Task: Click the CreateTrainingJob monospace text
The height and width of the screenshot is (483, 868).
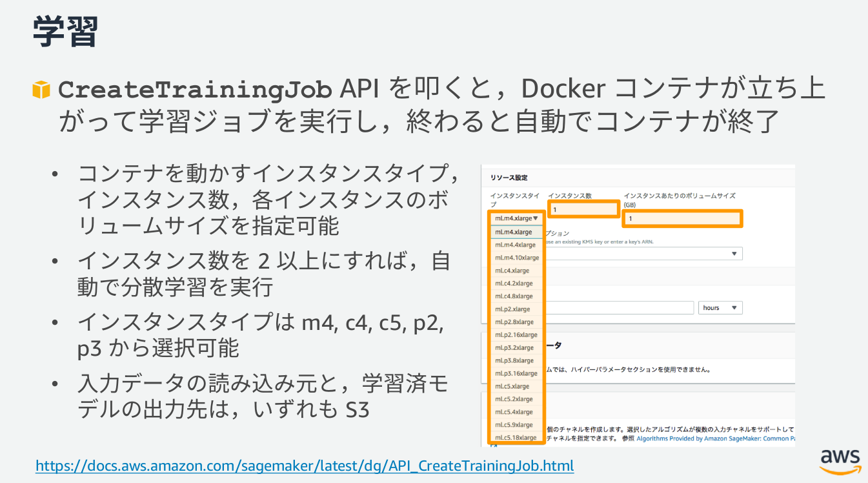Action: [x=196, y=90]
